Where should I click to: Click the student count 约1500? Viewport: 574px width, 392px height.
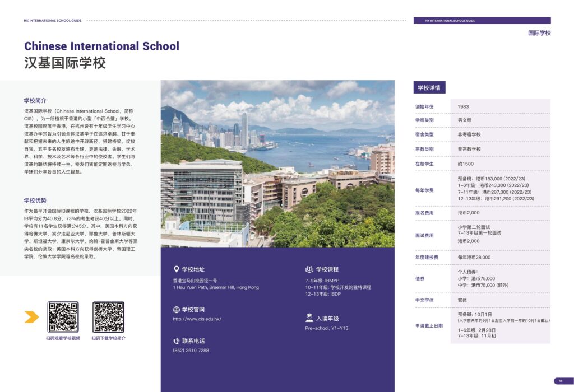click(466, 164)
